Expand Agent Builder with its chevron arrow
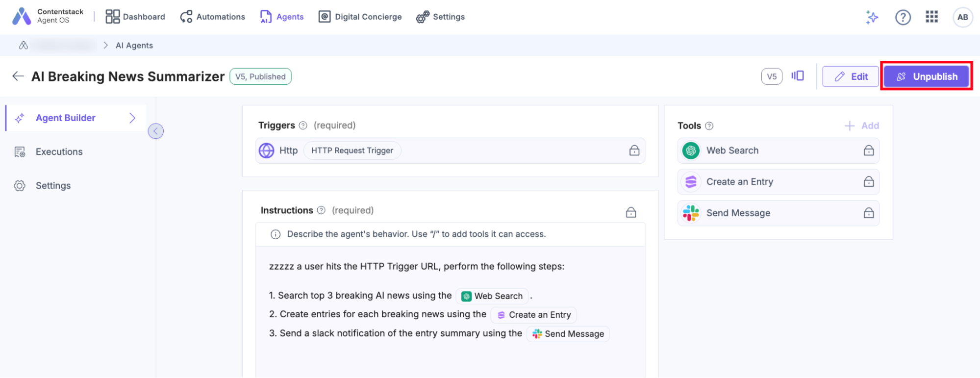Viewport: 980px width, 378px height. pyautogui.click(x=132, y=118)
